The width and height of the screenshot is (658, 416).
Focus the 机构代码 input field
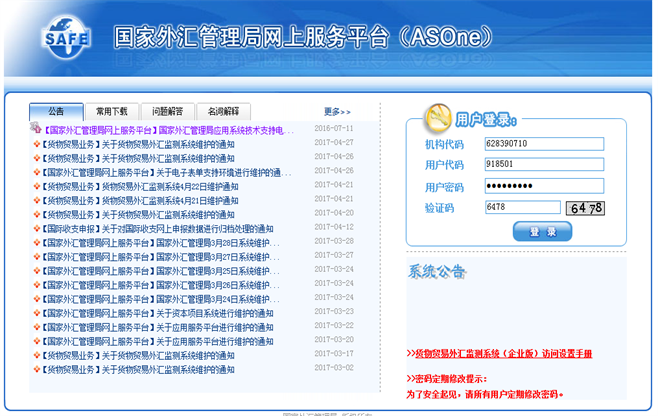(543, 144)
